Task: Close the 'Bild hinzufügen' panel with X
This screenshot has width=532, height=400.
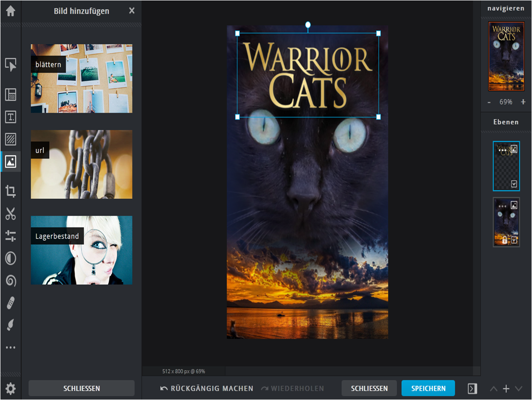Action: coord(132,11)
